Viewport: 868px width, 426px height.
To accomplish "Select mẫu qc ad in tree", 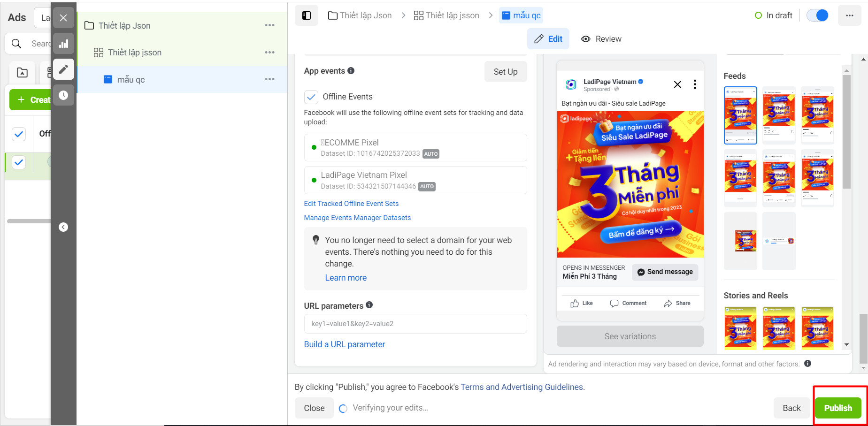I will pyautogui.click(x=182, y=79).
